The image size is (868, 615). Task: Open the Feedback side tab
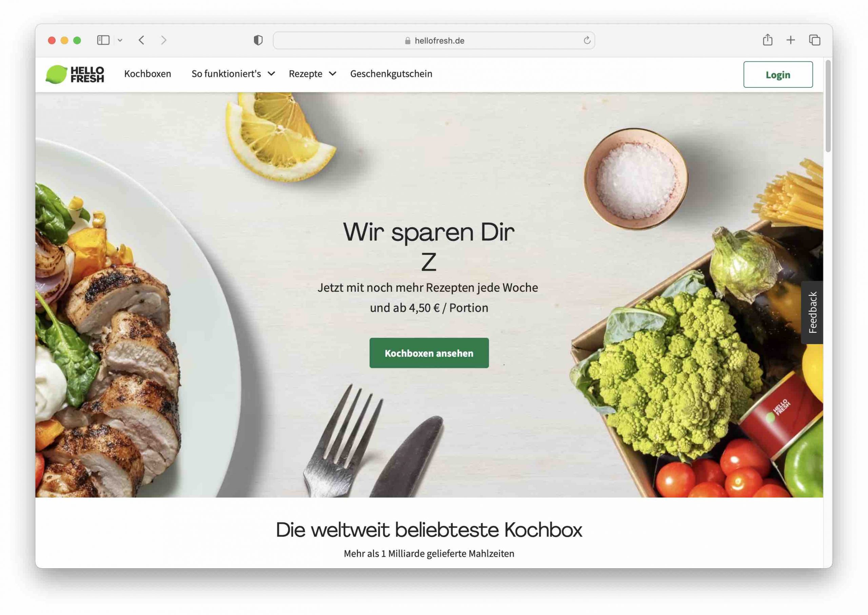tap(812, 312)
